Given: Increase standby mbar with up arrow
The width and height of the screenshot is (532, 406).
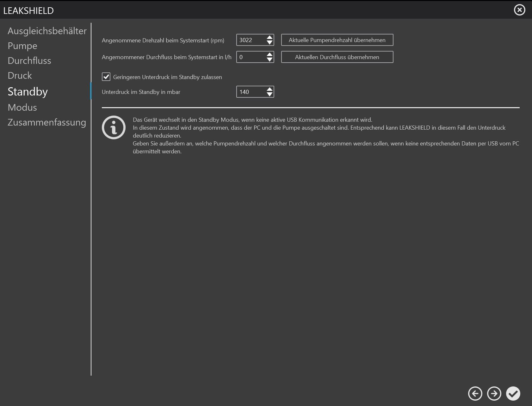Looking at the screenshot, I should click(269, 89).
